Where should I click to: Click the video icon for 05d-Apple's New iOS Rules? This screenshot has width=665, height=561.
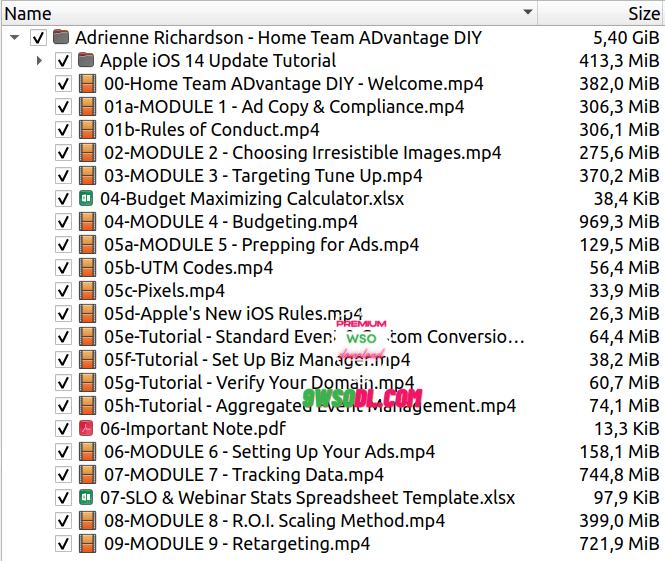click(x=87, y=313)
